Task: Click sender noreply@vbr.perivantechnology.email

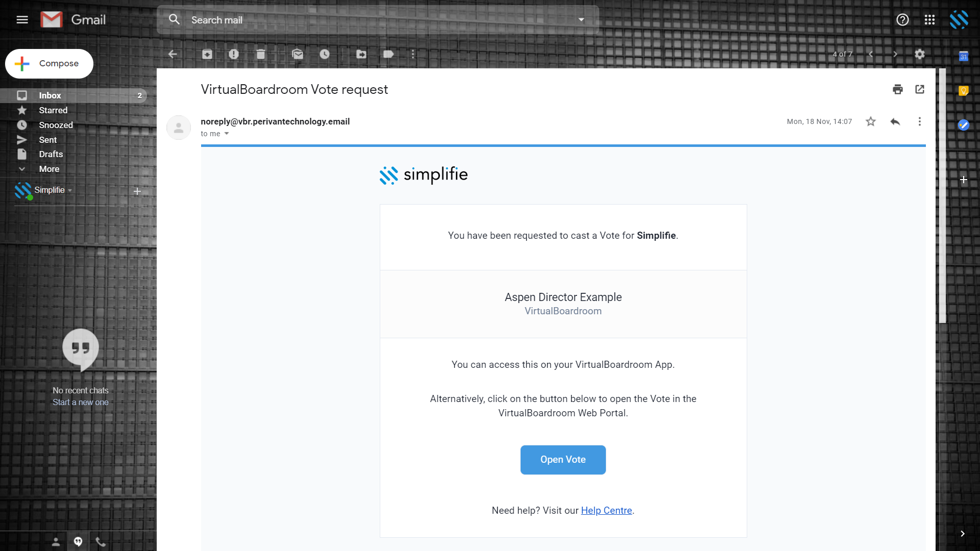Action: click(275, 121)
